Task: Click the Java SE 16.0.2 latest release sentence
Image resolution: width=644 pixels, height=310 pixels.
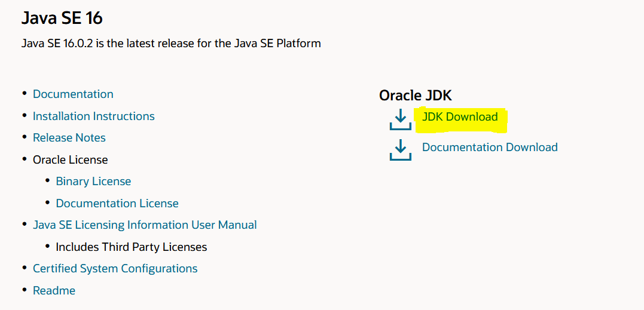Action: click(x=171, y=44)
